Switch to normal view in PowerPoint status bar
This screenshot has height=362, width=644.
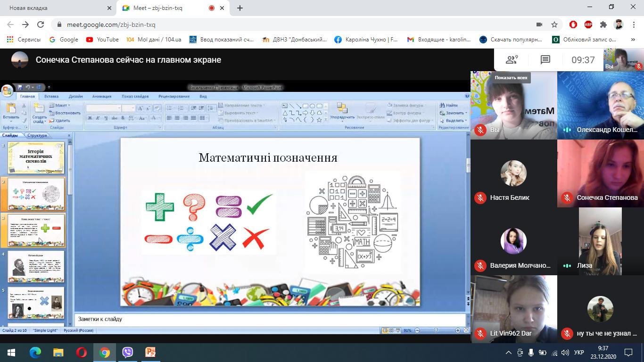(x=386, y=330)
